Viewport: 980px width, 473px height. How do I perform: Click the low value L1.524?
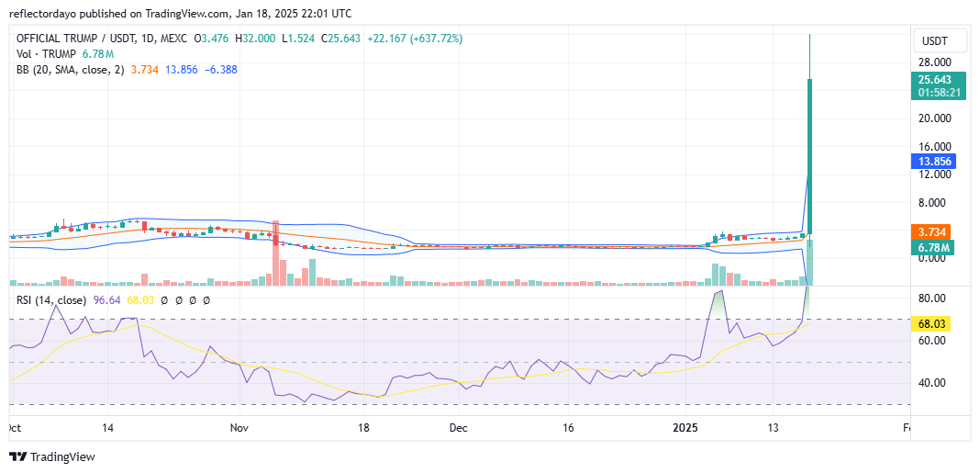tap(299, 39)
